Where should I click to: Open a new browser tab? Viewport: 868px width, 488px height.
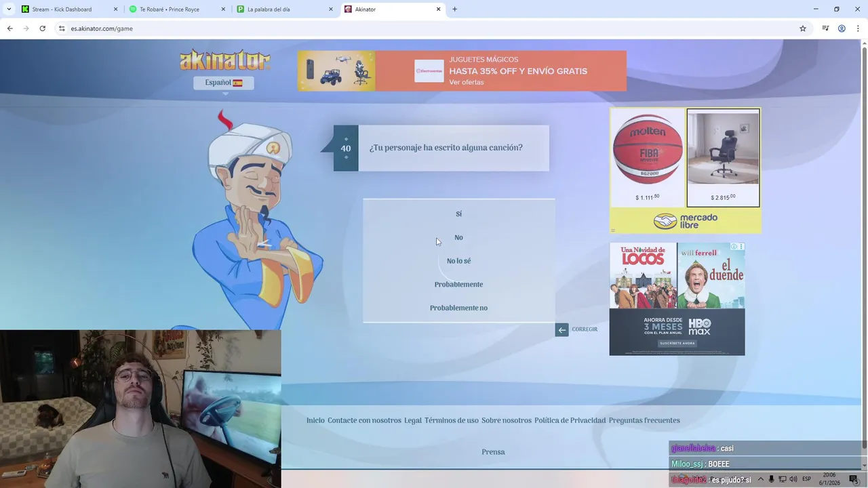click(x=454, y=9)
